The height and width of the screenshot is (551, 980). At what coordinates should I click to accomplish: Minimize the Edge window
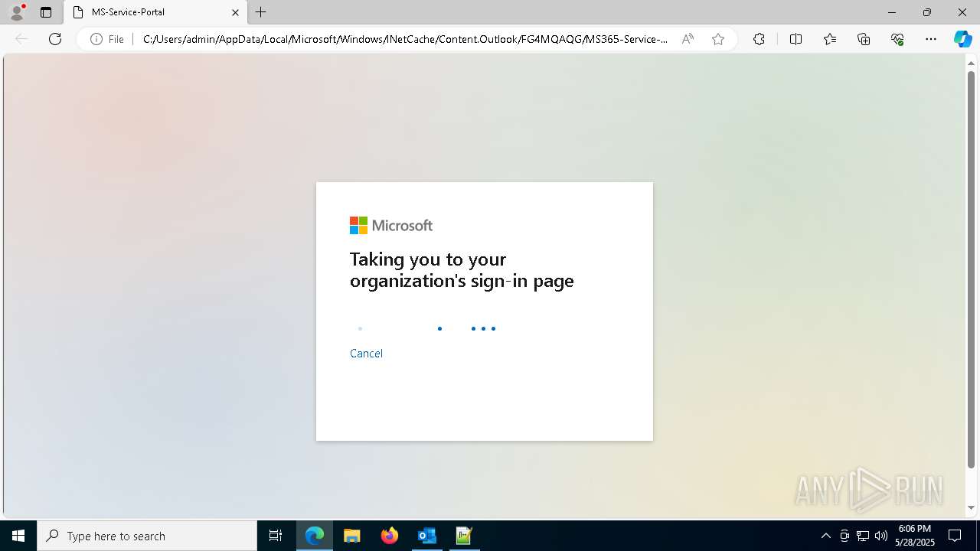point(892,12)
